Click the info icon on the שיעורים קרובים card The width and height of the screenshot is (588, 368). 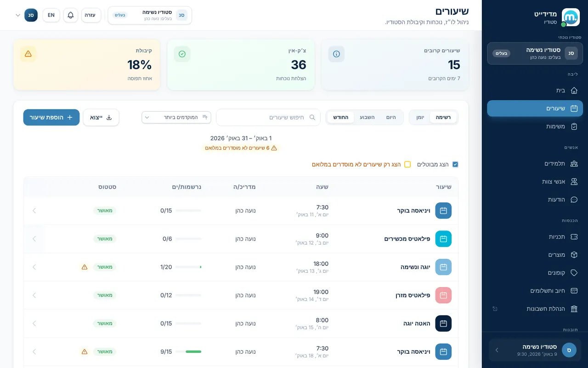click(336, 54)
